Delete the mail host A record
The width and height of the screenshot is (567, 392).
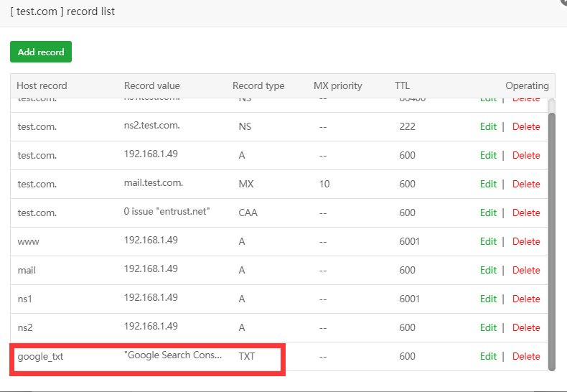526,270
